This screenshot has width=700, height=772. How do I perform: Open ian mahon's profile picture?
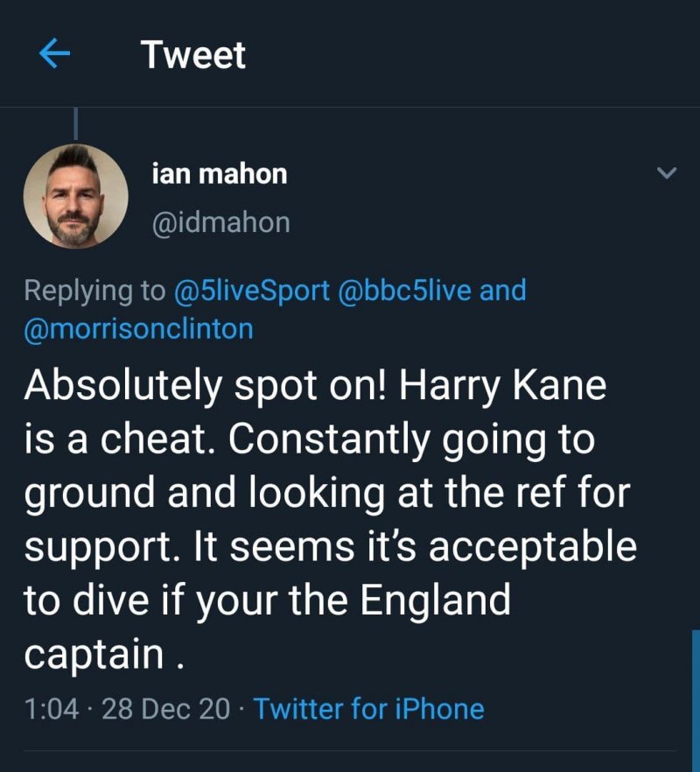click(x=75, y=196)
